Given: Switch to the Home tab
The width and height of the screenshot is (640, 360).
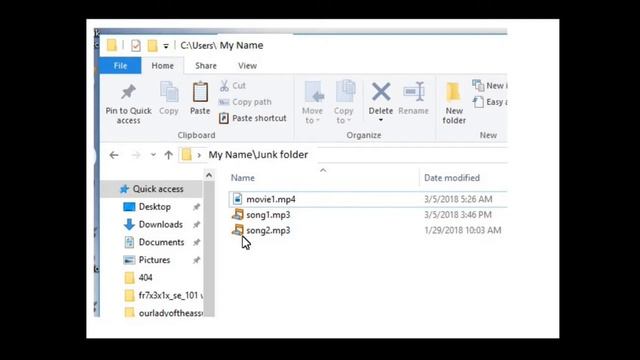Looking at the screenshot, I should [162, 66].
